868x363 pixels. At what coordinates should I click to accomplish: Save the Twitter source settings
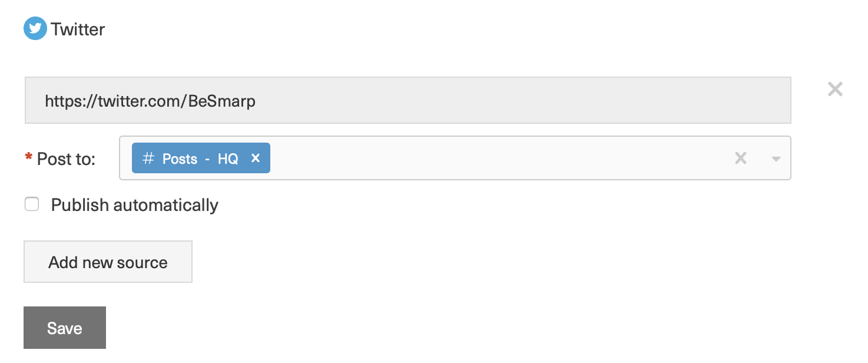pyautogui.click(x=65, y=328)
